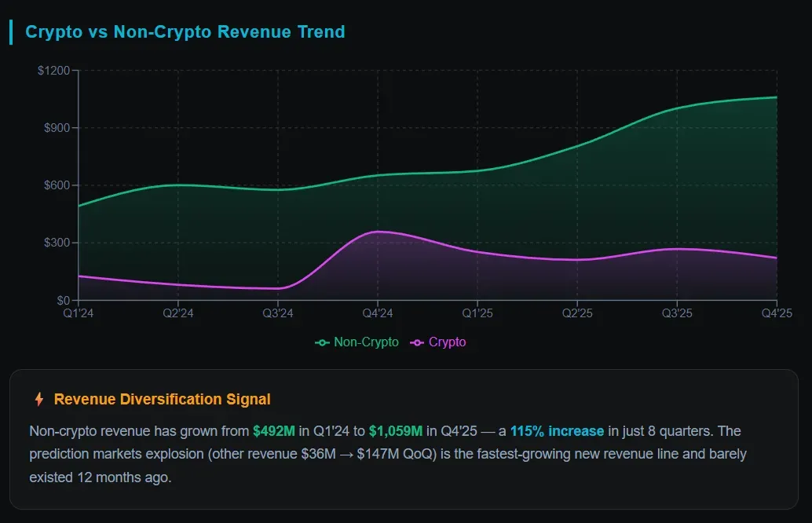Toggle the Non-Crypto series in the legend

click(357, 342)
